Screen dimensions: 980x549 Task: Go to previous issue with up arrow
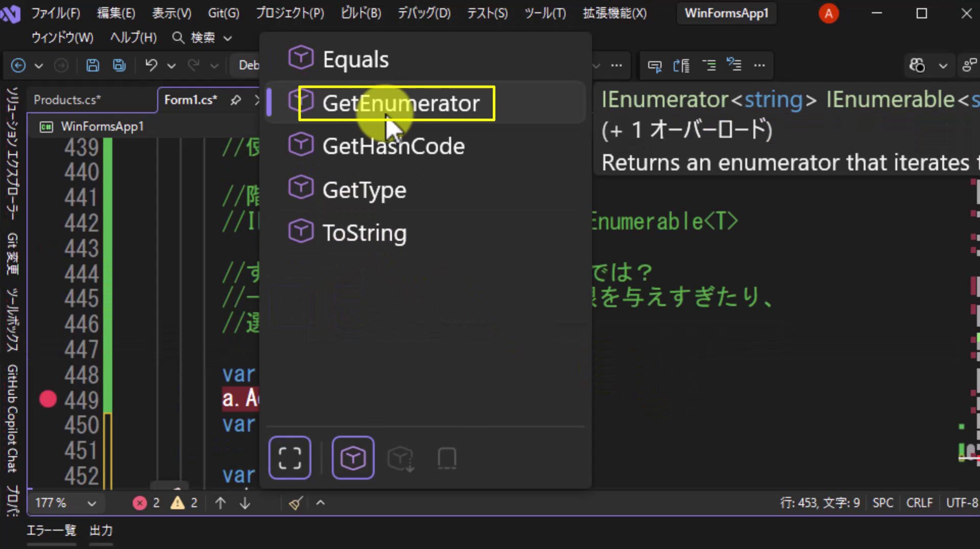pos(220,503)
